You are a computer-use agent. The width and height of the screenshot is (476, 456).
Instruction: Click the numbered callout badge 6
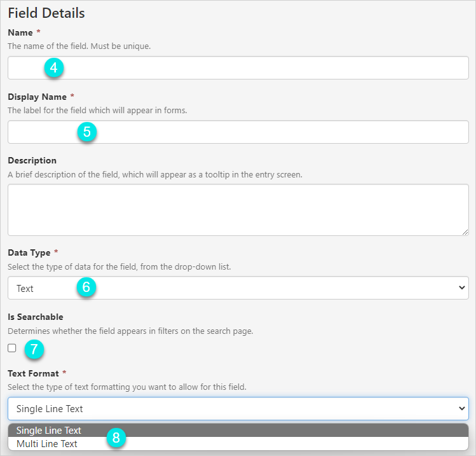point(87,287)
